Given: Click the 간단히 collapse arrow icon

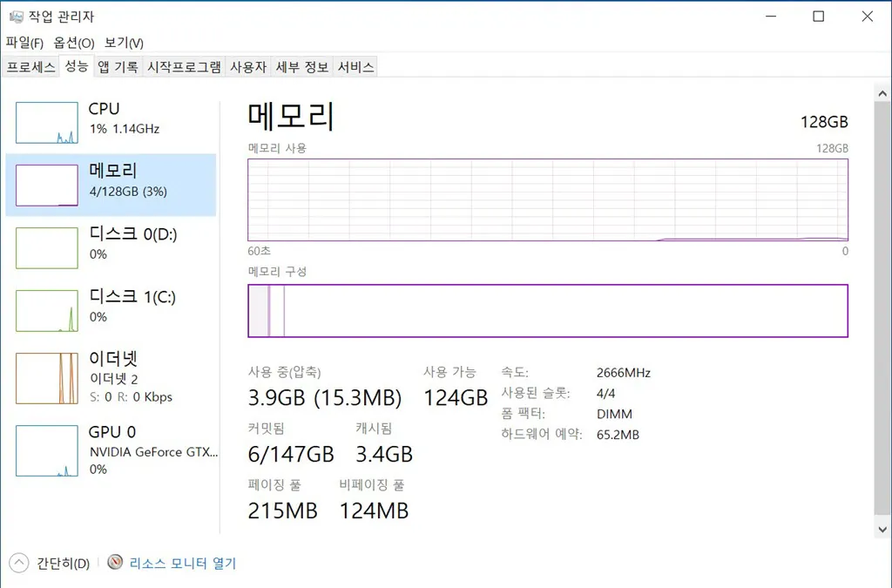Looking at the screenshot, I should pos(18,563).
